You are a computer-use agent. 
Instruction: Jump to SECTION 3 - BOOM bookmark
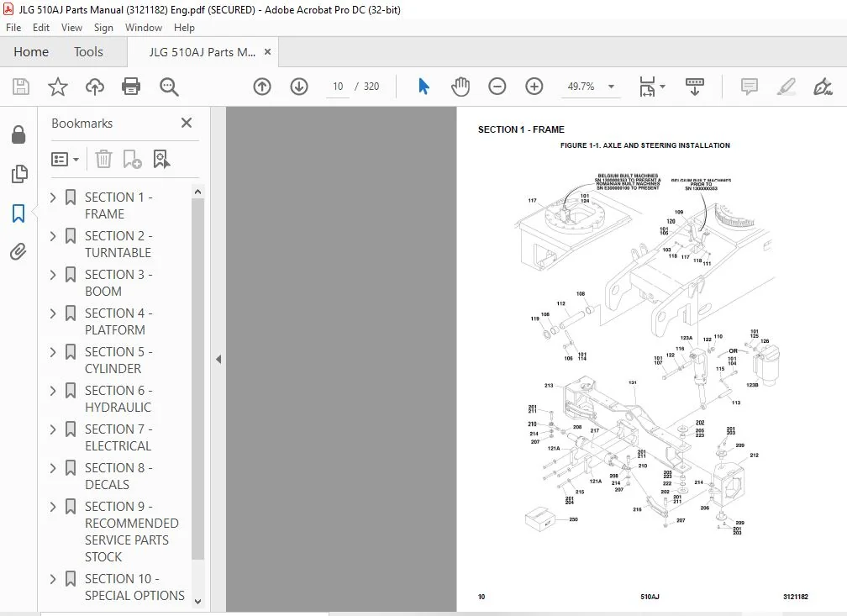118,282
